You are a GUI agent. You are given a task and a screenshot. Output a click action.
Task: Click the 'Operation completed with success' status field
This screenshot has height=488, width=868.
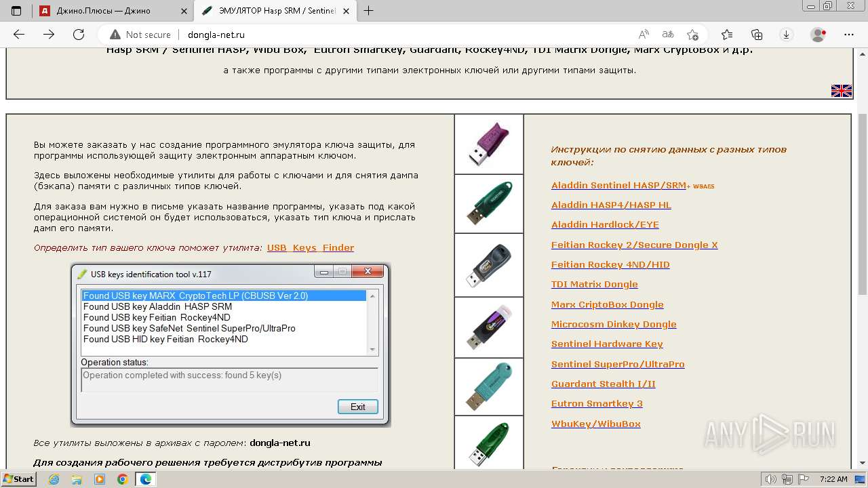point(229,380)
